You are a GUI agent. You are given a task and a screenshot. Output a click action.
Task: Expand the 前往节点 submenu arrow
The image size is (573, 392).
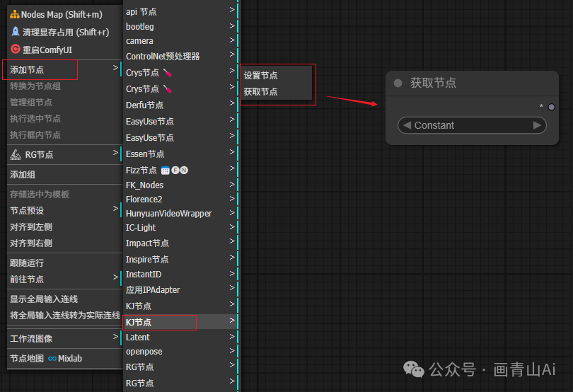(115, 277)
